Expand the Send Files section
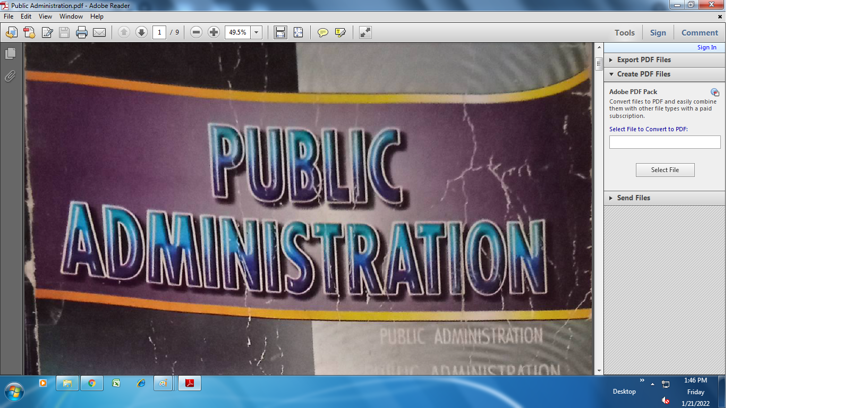 coord(665,198)
